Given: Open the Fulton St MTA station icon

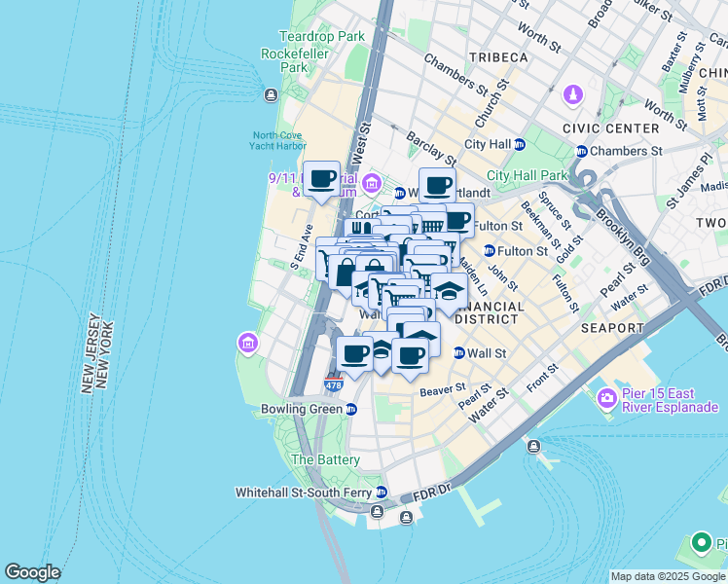Looking at the screenshot, I should point(490,251).
